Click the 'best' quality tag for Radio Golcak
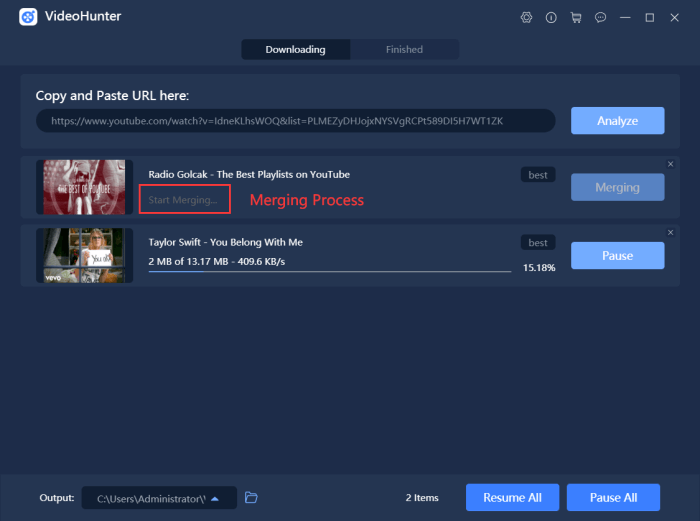Image resolution: width=700 pixels, height=521 pixels. tap(538, 175)
